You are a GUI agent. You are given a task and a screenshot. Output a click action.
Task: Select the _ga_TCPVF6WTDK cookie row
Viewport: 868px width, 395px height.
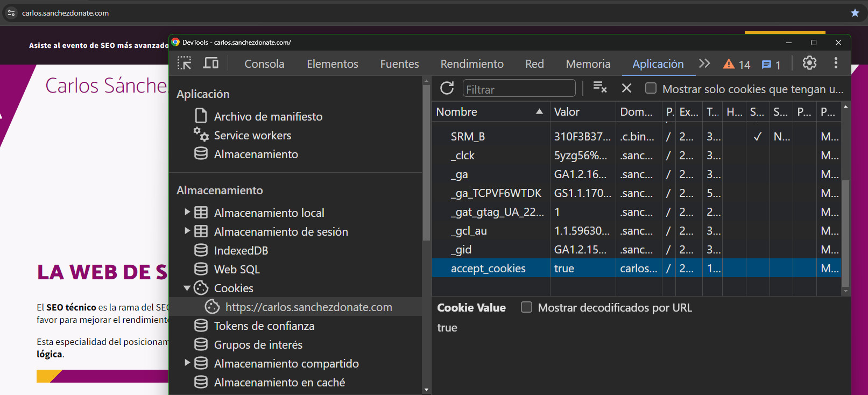tap(496, 193)
